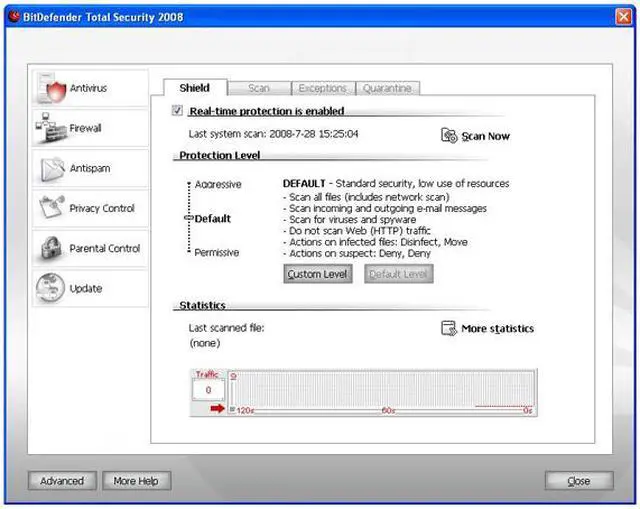Click the Update globe icon

point(51,289)
